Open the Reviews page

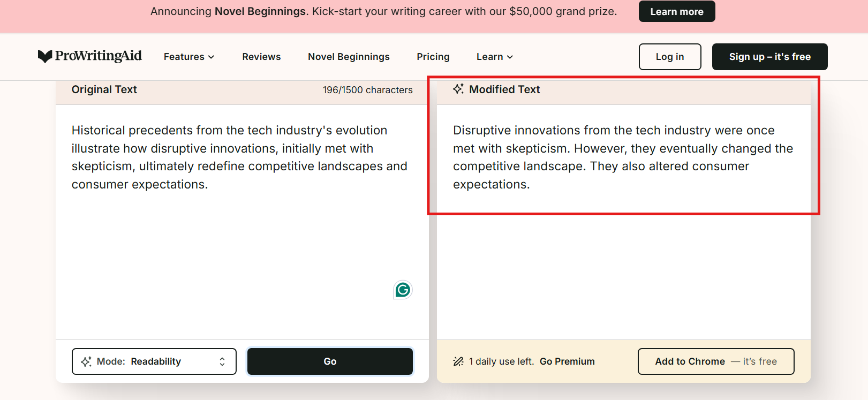tap(261, 57)
